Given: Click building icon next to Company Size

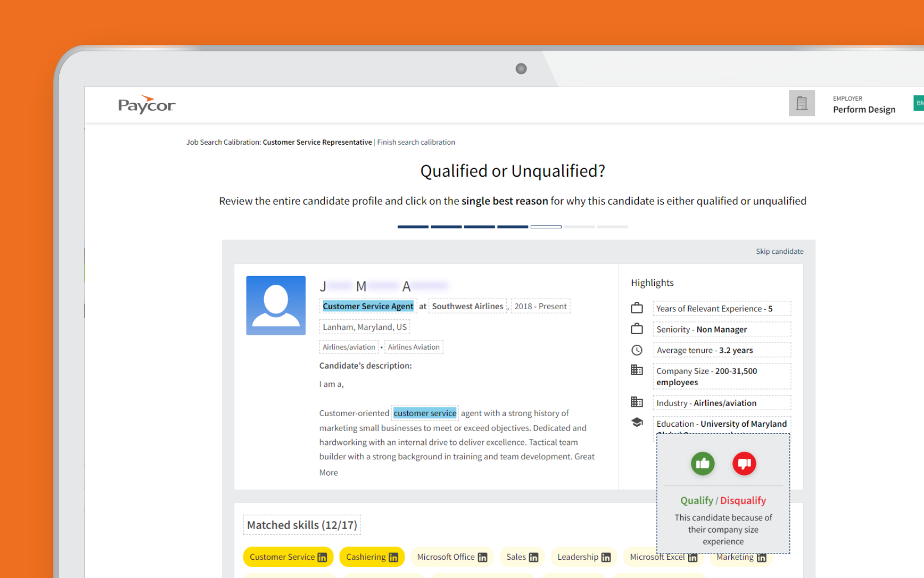Looking at the screenshot, I should pos(637,370).
